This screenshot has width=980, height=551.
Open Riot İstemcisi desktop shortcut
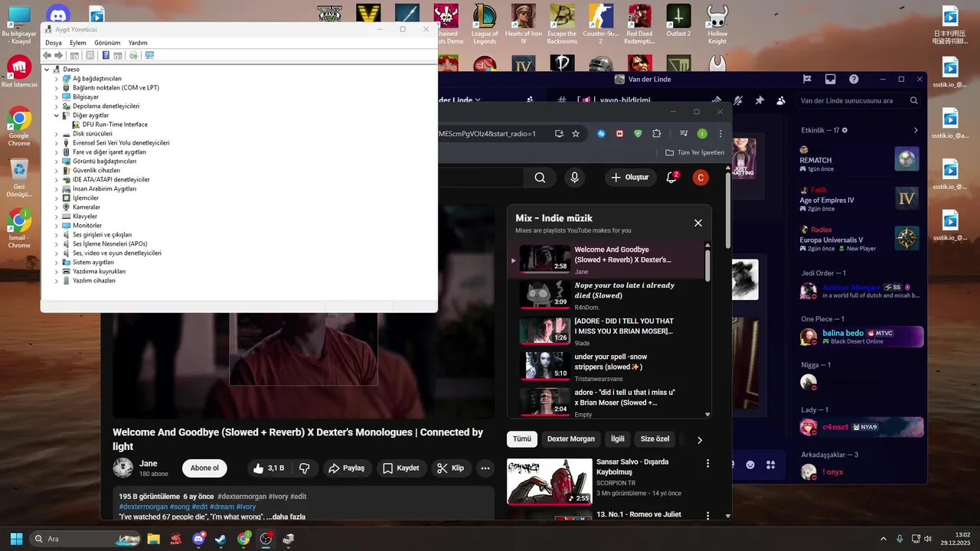[19, 72]
